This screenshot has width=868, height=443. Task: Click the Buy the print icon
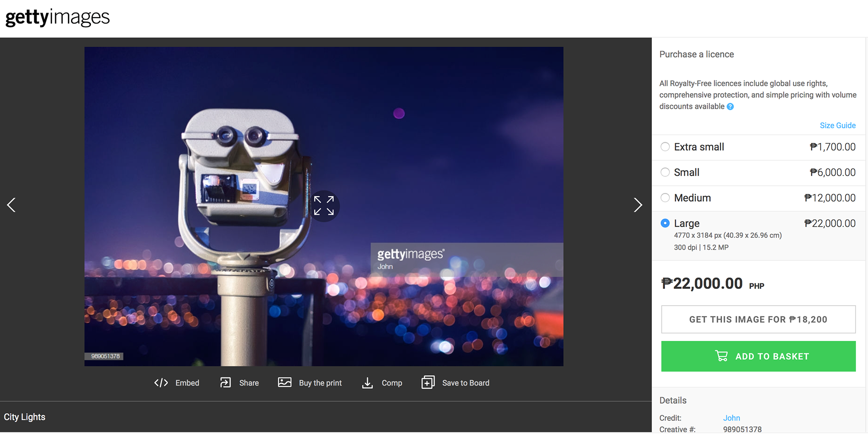[284, 382]
